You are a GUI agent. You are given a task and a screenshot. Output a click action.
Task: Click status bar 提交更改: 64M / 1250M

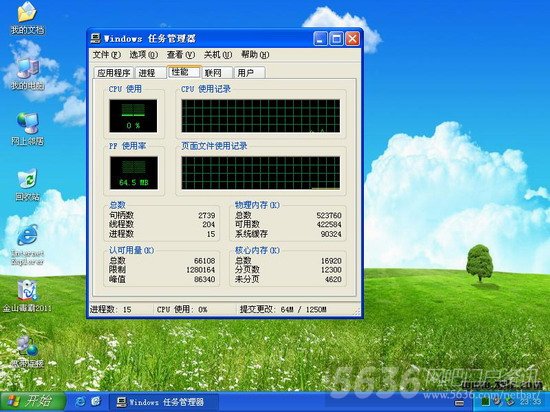pos(283,309)
